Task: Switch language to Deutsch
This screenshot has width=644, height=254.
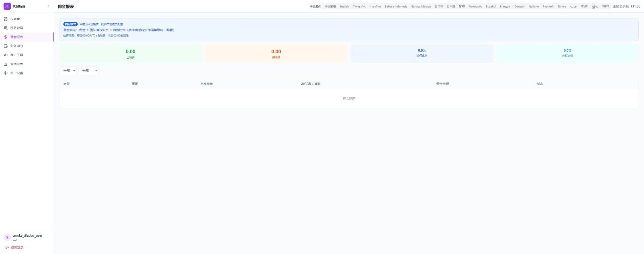Action: [x=520, y=7]
